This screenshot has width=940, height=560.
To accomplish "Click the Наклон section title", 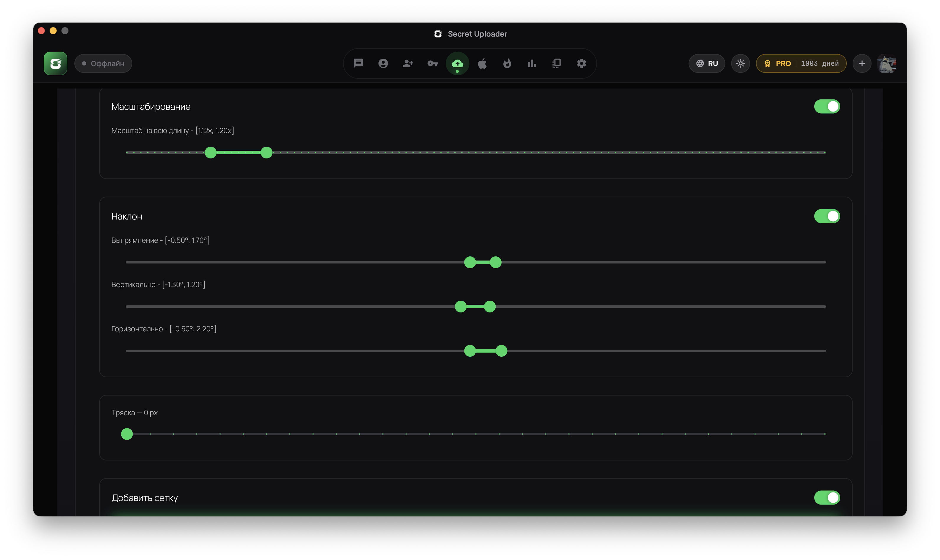I will [127, 217].
